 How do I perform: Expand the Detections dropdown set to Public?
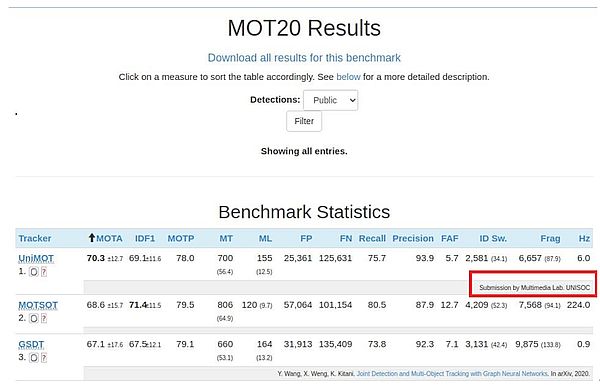click(331, 100)
